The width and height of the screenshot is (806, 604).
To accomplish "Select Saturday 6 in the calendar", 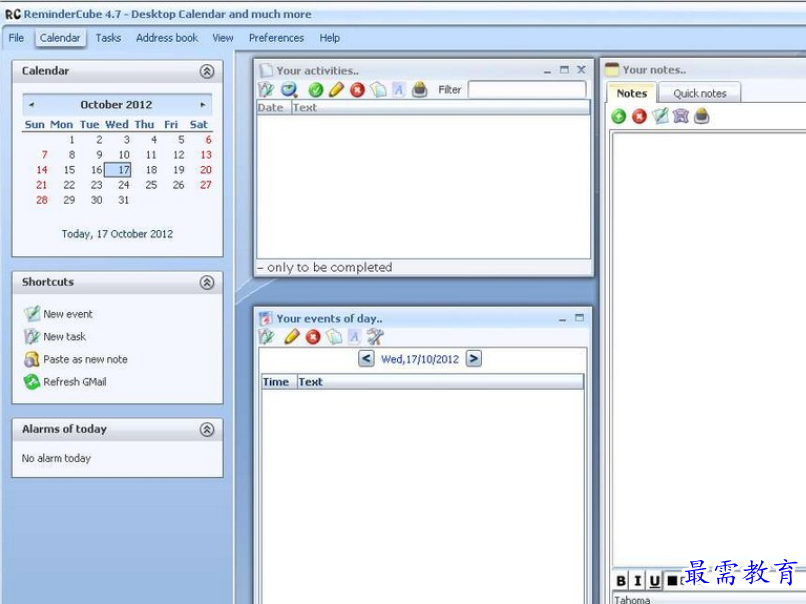I will [208, 140].
